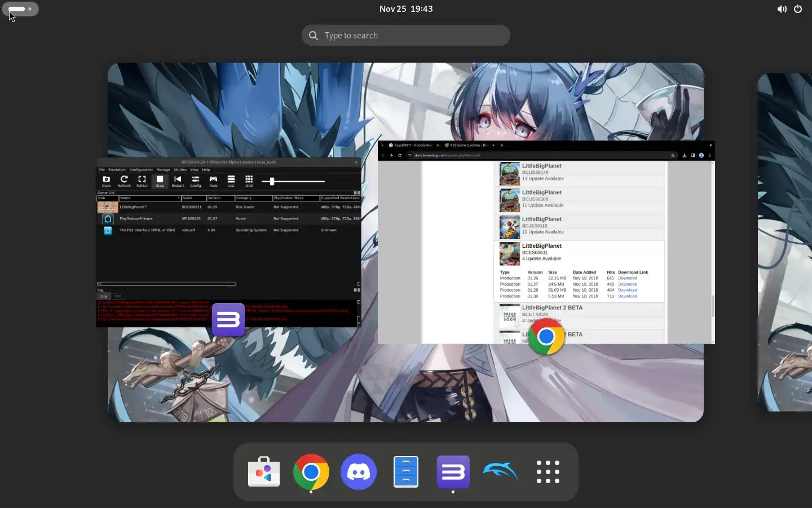Open Pads settings in RPCS3 toolbar

213,181
